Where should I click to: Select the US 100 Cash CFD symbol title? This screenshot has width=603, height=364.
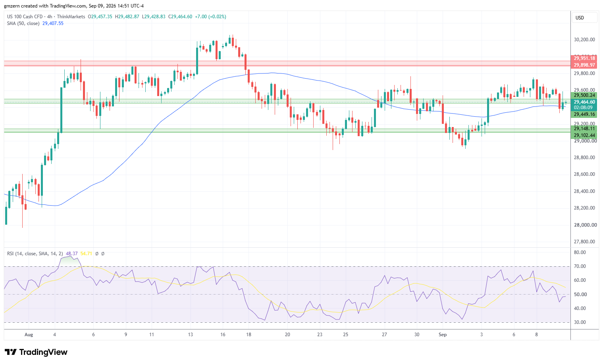coord(25,17)
